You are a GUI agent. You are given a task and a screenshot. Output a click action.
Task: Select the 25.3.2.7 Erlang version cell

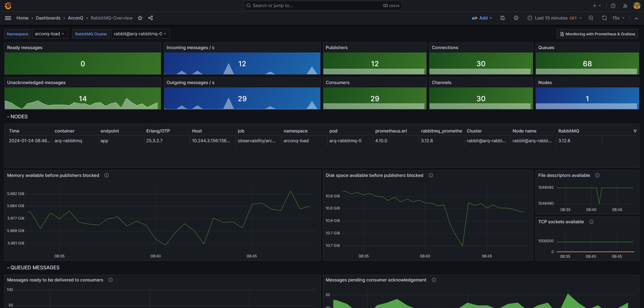(x=167, y=141)
